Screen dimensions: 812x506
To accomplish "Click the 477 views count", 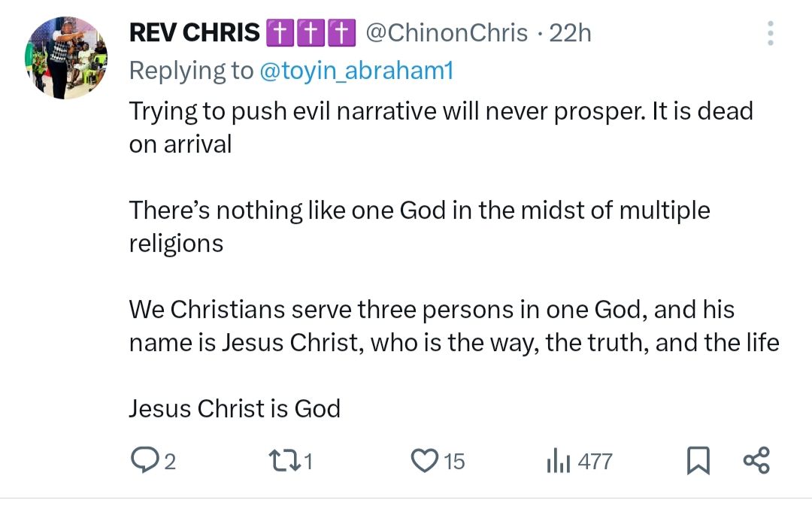I will (x=595, y=461).
